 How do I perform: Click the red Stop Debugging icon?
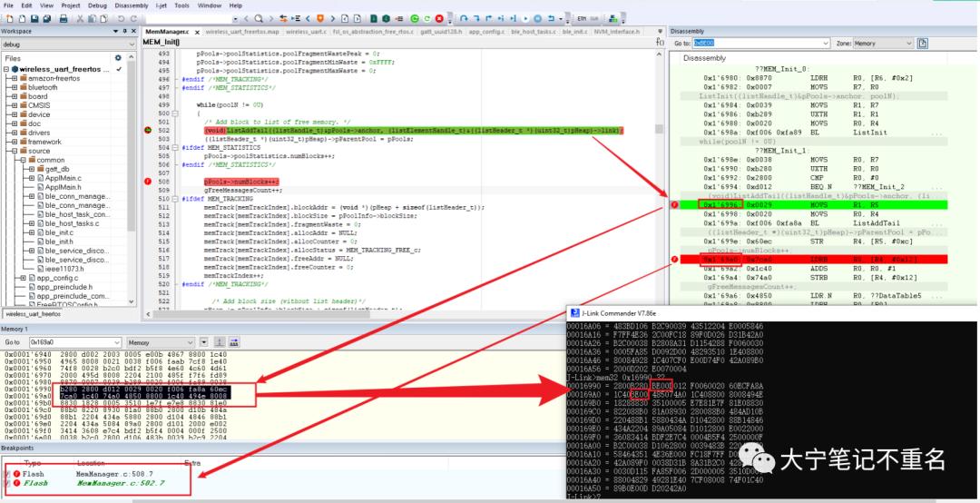tap(439, 19)
